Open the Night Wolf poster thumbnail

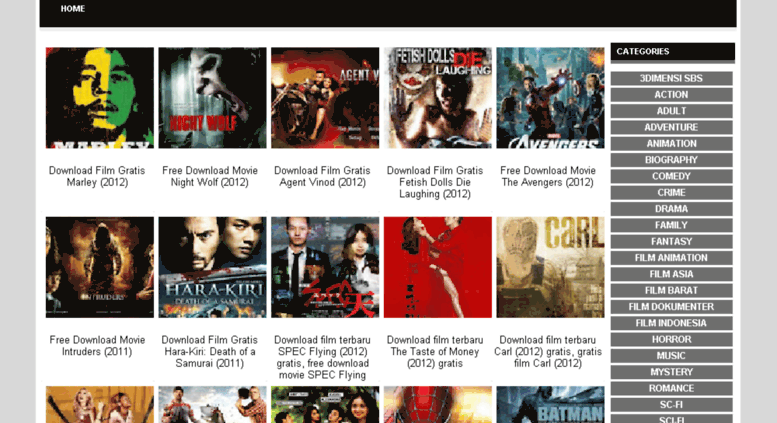pyautogui.click(x=213, y=98)
